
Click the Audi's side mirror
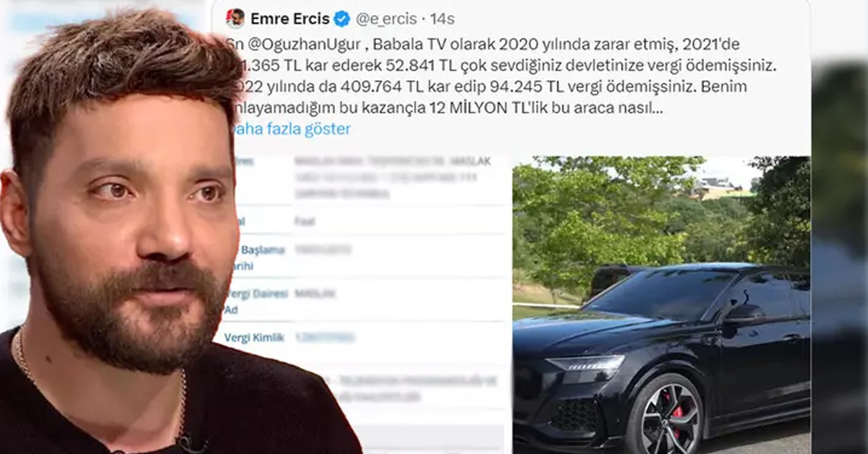coord(744,313)
